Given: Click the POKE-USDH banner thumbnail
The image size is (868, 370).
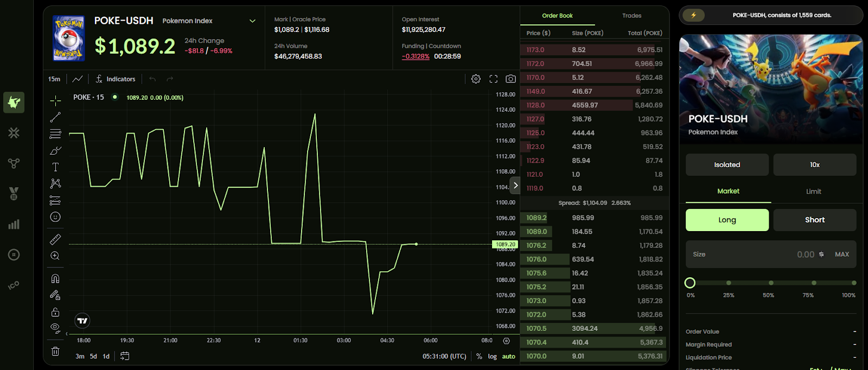Looking at the screenshot, I should tap(771, 90).
